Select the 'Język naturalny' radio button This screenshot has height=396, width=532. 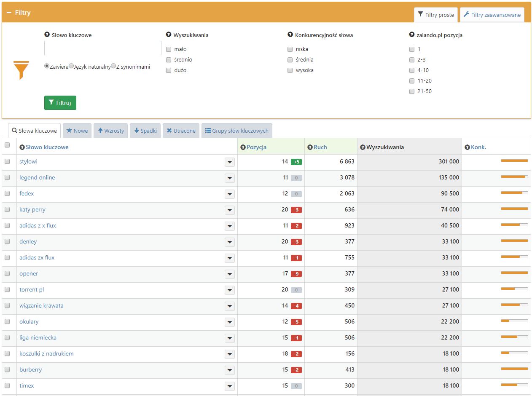[x=71, y=66]
